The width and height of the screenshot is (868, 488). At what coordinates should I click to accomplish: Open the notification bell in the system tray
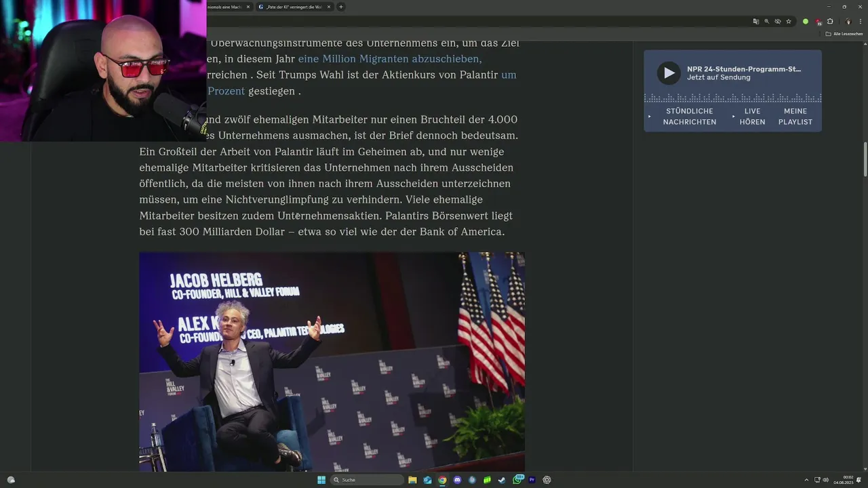tap(859, 480)
